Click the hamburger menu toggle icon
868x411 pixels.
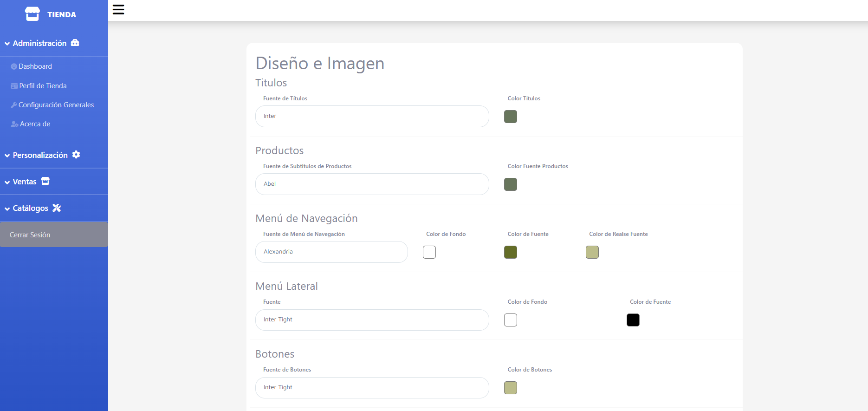coord(118,10)
